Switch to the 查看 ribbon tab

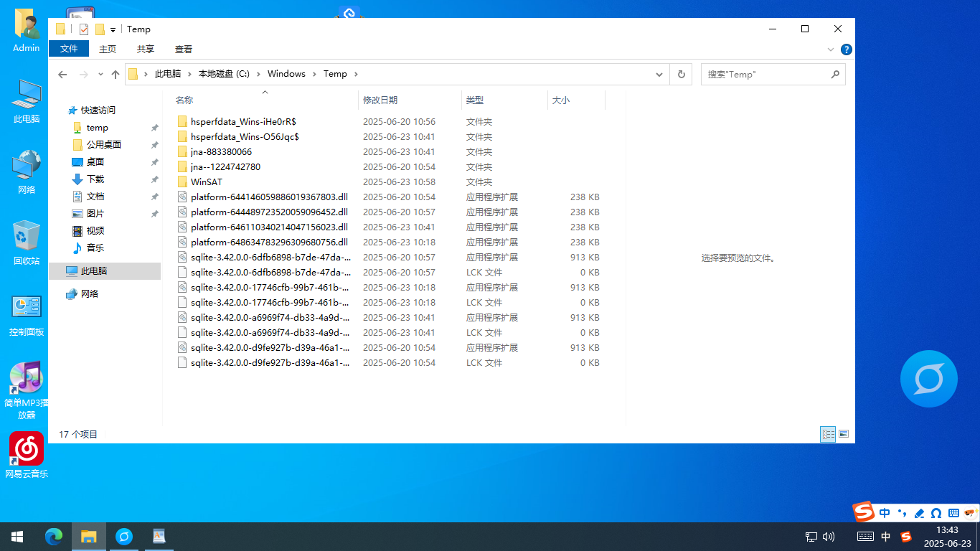(x=184, y=49)
